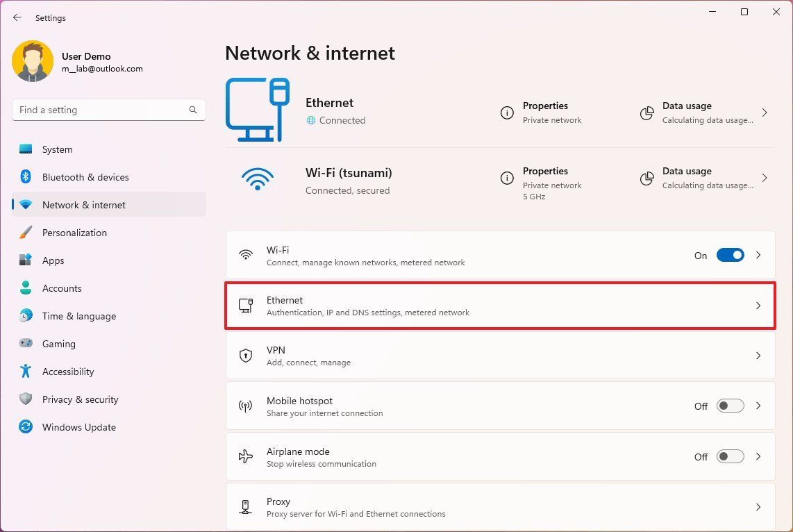Screen dimensions: 793x532
Task: Select the Bluetooth & devices icon in sidebar
Action: pyautogui.click(x=25, y=177)
